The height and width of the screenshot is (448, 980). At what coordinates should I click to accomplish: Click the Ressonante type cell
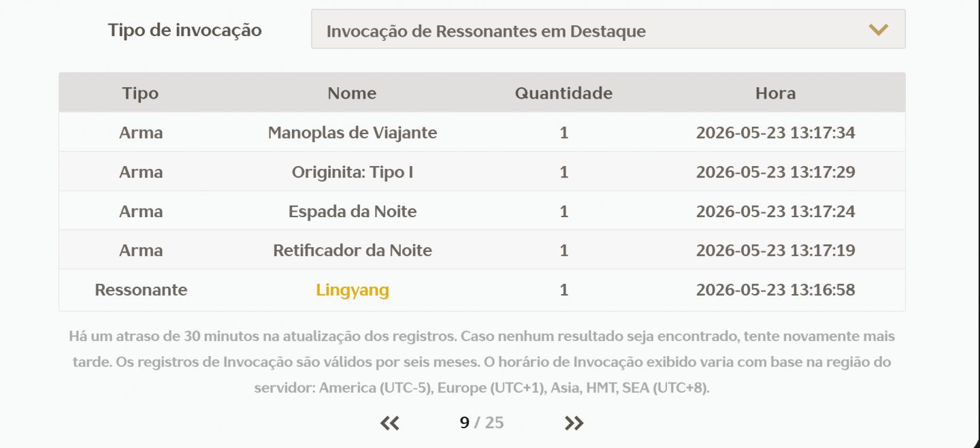click(141, 290)
